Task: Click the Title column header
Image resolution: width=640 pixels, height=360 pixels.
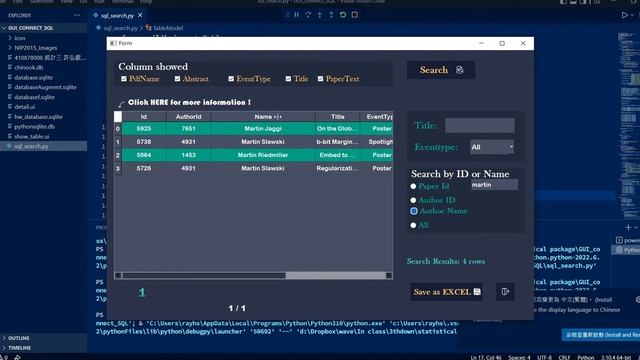Action: click(338, 117)
